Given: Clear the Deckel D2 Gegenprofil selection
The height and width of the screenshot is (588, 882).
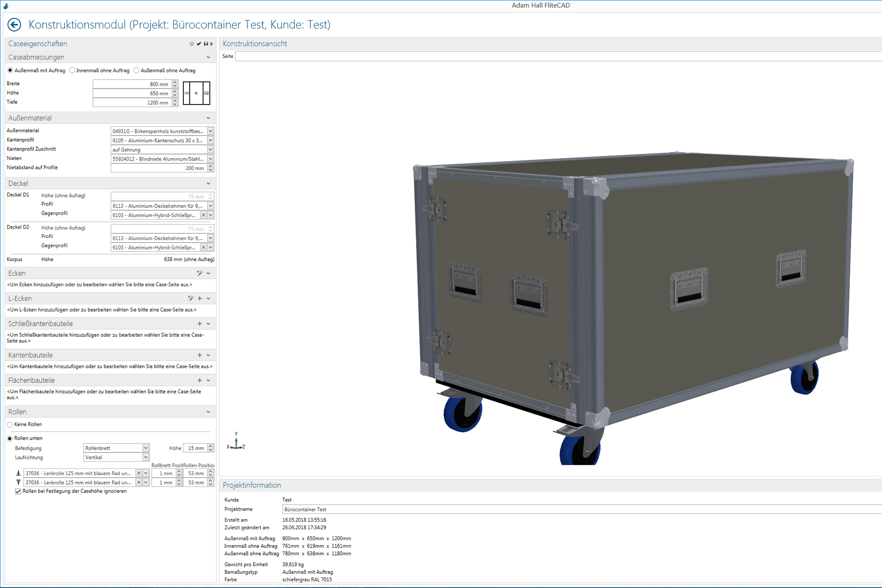Looking at the screenshot, I should (x=203, y=247).
